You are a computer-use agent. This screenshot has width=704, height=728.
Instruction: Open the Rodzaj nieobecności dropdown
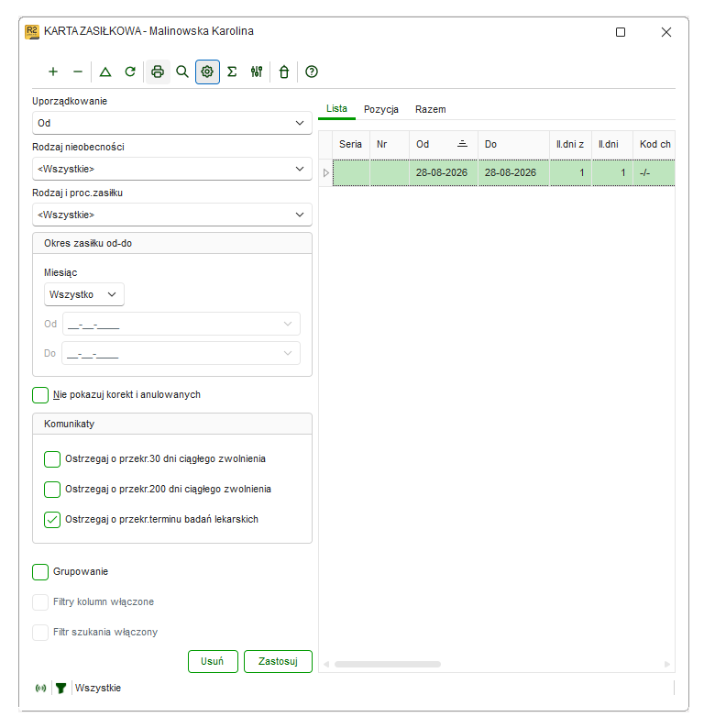click(x=172, y=169)
